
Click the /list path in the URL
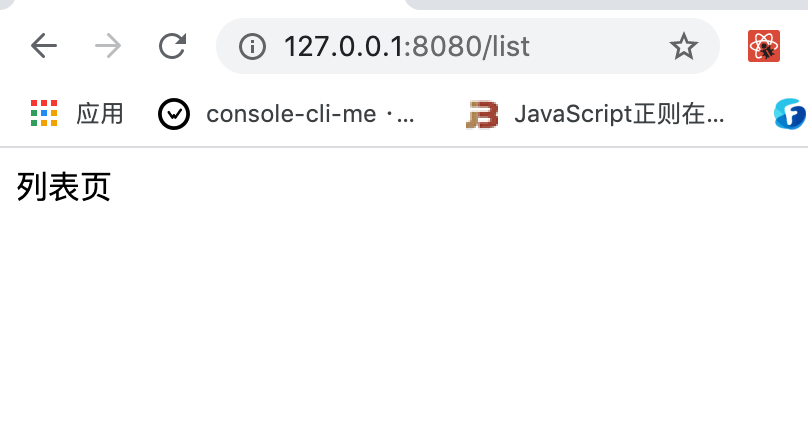(x=505, y=46)
